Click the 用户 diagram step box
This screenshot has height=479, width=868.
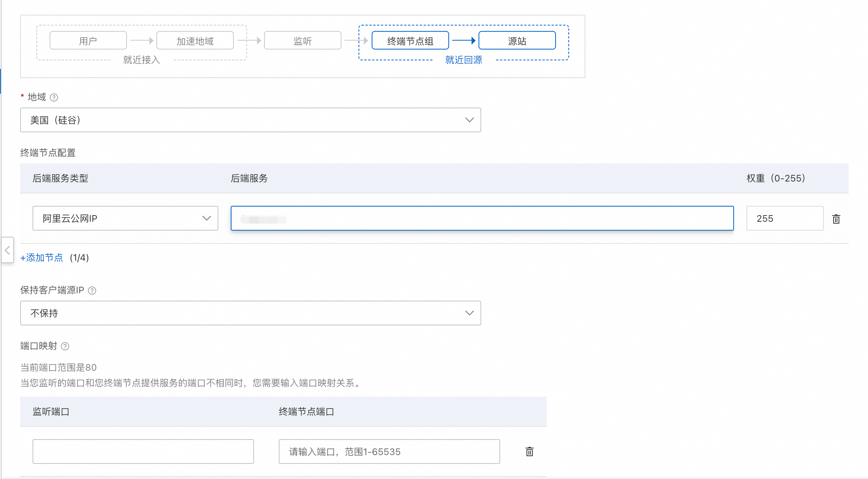tap(88, 41)
